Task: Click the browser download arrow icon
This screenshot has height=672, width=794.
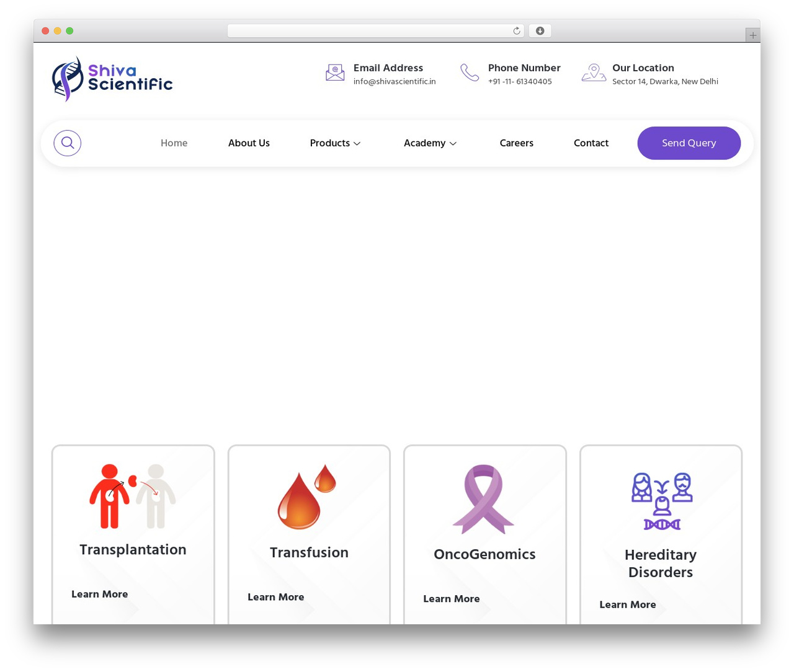Action: pyautogui.click(x=540, y=31)
